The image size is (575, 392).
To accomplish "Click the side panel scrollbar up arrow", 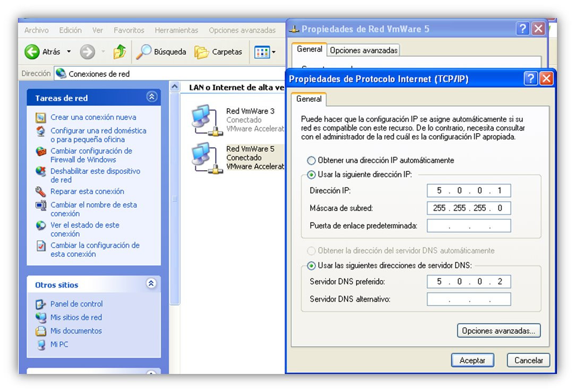I will 175,87.
